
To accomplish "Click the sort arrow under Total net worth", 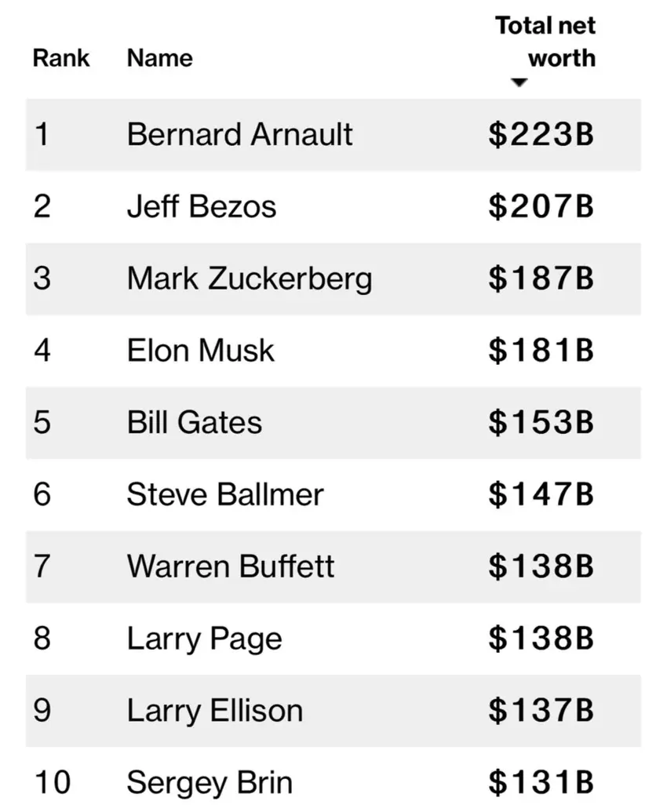I will tap(518, 82).
